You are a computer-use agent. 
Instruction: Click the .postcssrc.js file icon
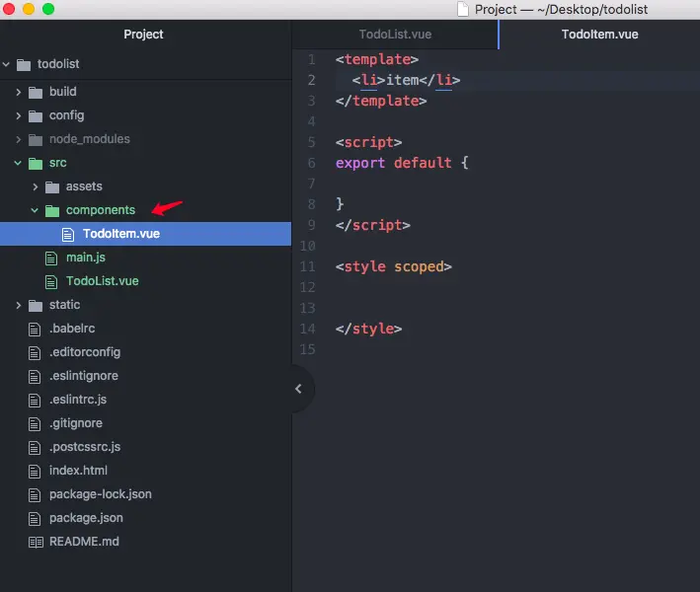(x=35, y=448)
